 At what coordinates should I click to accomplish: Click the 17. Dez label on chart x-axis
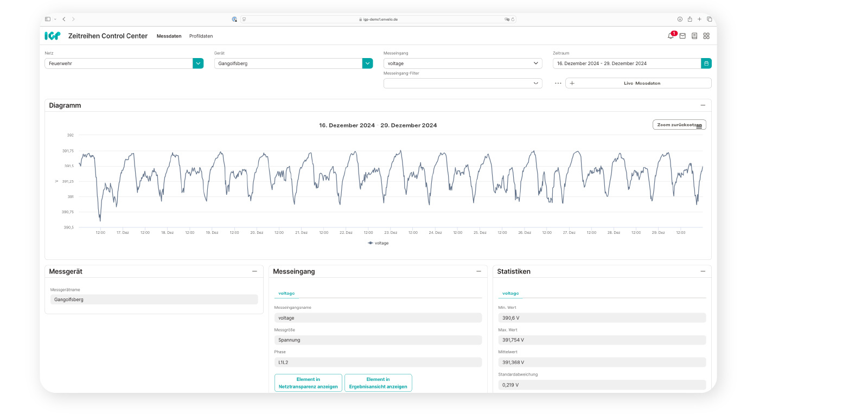coord(123,233)
